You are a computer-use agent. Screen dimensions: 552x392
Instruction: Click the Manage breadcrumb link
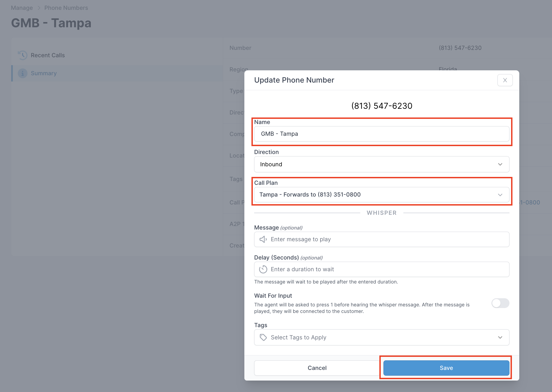(22, 8)
